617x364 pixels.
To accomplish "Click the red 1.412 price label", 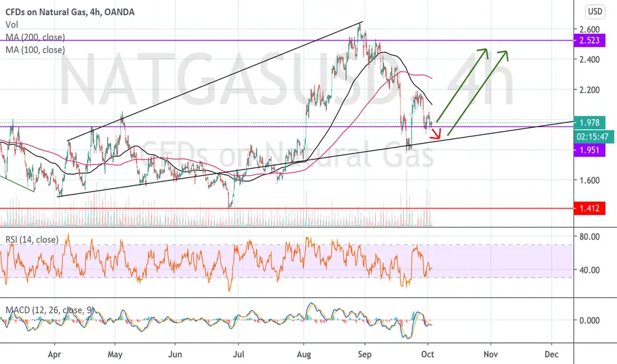I will click(x=589, y=208).
